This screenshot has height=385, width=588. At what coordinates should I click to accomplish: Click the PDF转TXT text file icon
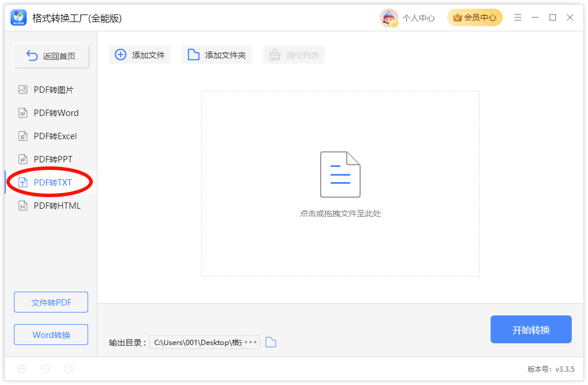23,183
